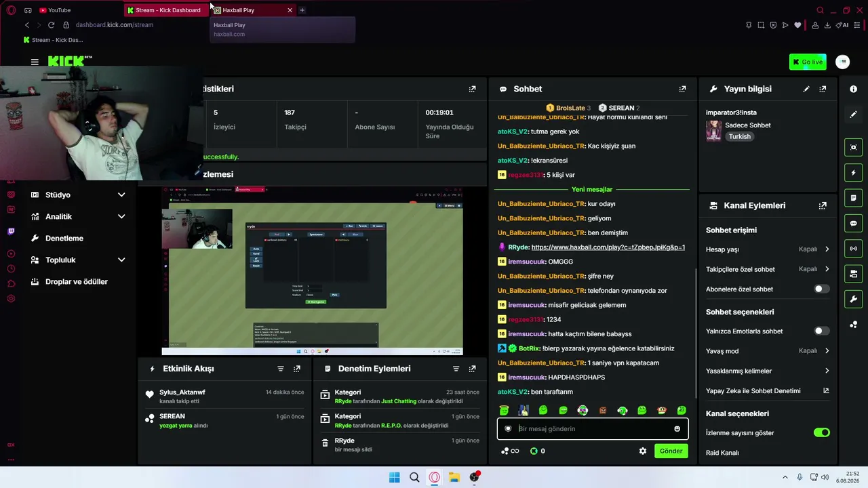Toggle the broadcast signal icon in the right sidebar
This screenshot has width=868, height=488.
853,249
